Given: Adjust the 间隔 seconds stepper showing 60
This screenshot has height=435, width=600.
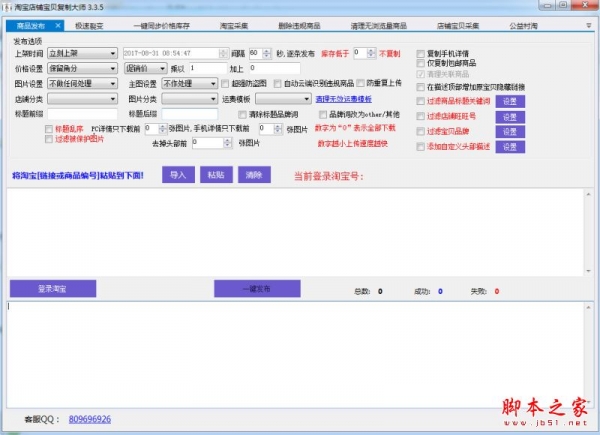Looking at the screenshot, I should pyautogui.click(x=267, y=53).
